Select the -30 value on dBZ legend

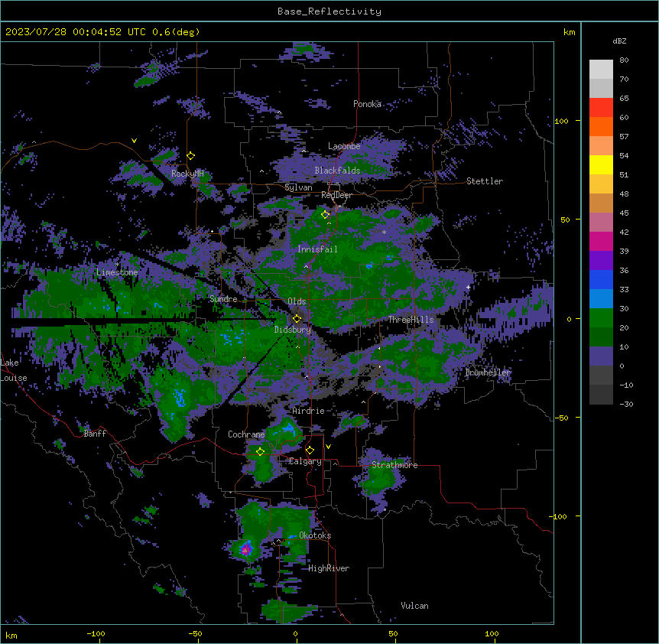pos(626,405)
